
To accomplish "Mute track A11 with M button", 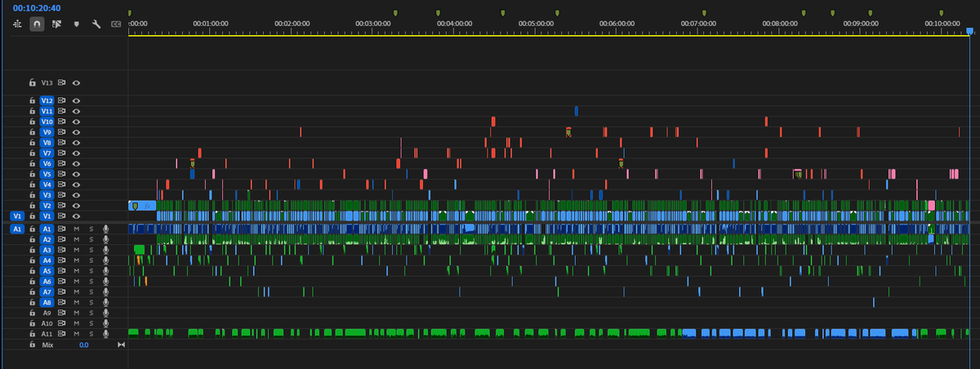I will pos(76,334).
